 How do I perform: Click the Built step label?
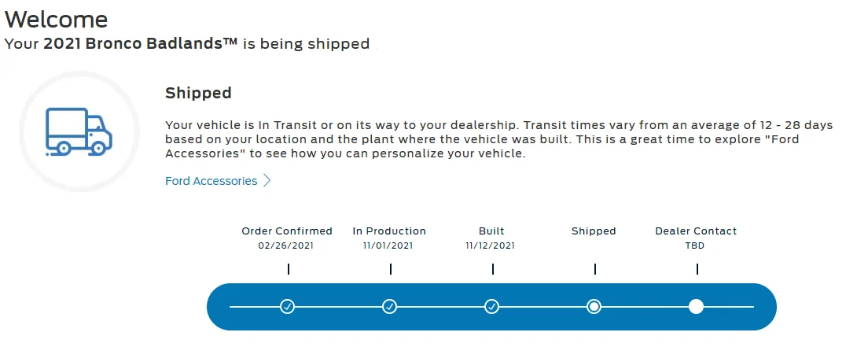tap(491, 231)
